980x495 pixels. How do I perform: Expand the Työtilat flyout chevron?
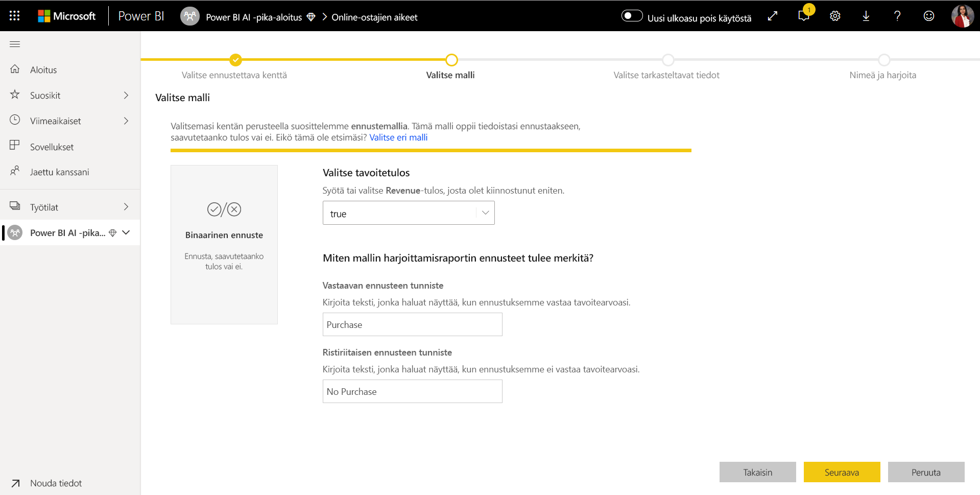click(x=126, y=207)
